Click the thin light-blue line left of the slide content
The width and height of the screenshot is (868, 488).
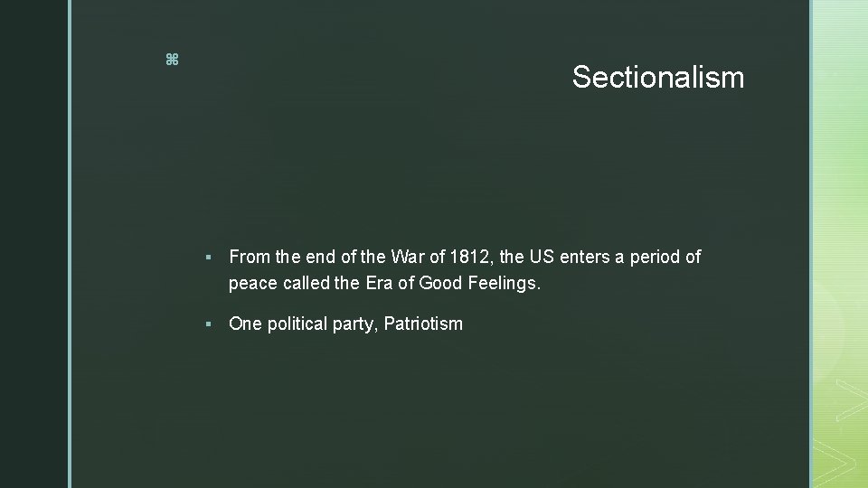(x=71, y=244)
